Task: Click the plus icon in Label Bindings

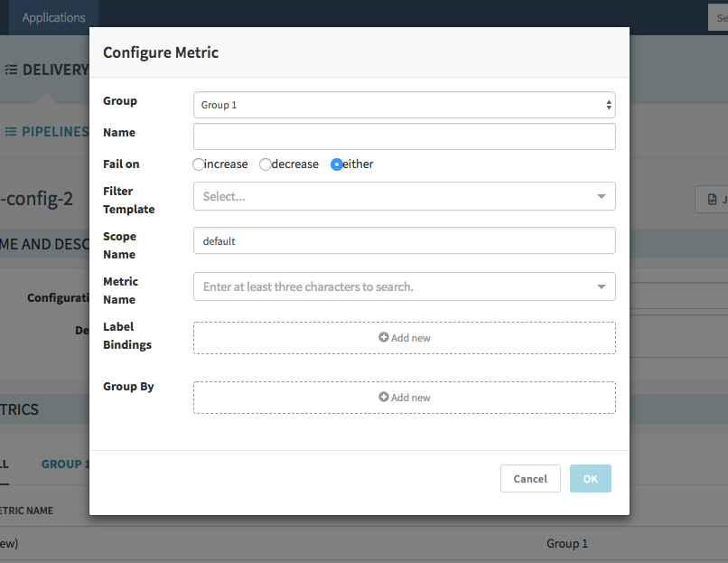Action: click(384, 337)
